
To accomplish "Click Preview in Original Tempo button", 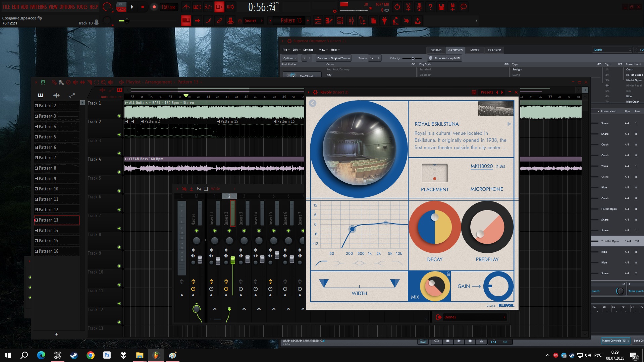I will click(x=333, y=58).
